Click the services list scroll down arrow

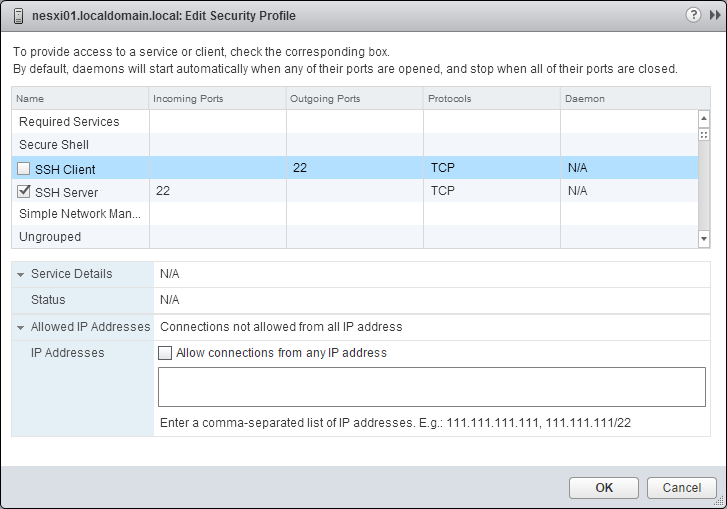click(x=703, y=239)
